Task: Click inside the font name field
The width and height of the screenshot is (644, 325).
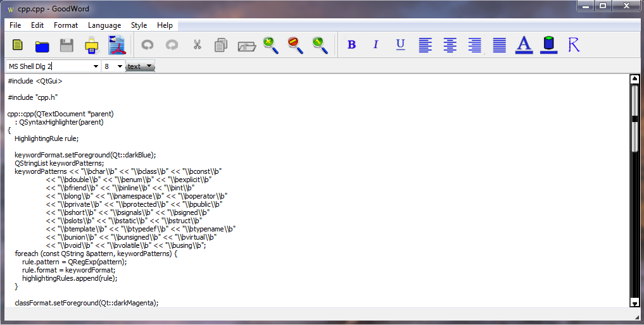Action: 49,66
